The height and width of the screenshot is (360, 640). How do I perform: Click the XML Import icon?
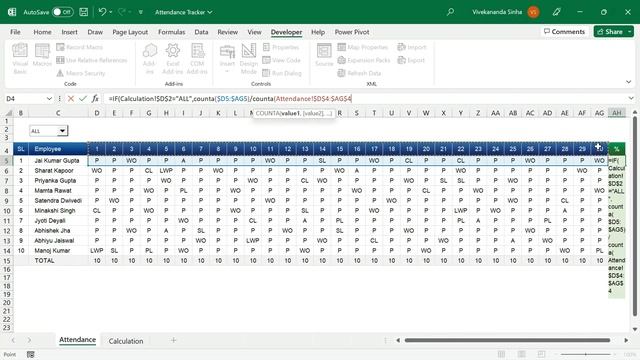coord(402,47)
